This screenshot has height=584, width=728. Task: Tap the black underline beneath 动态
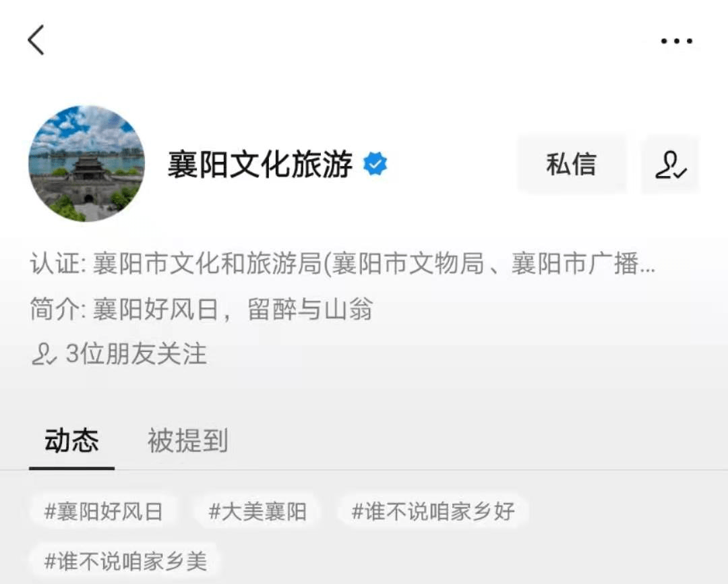tap(71, 468)
